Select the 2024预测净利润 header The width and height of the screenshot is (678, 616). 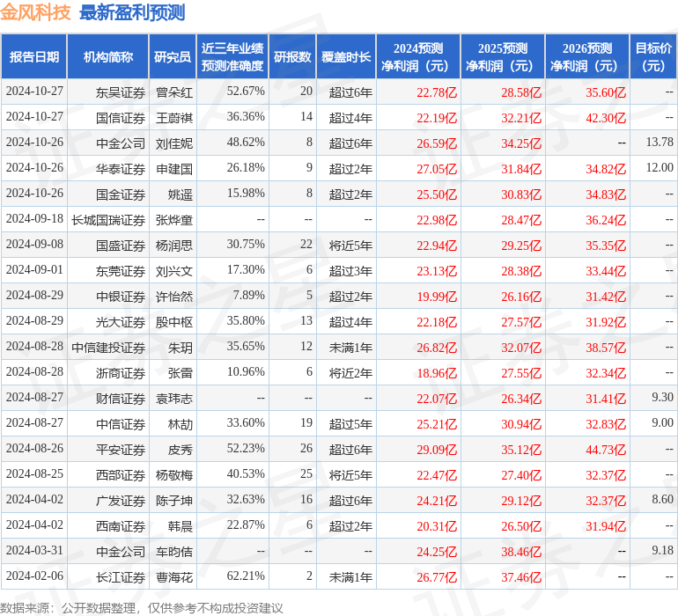pos(418,56)
